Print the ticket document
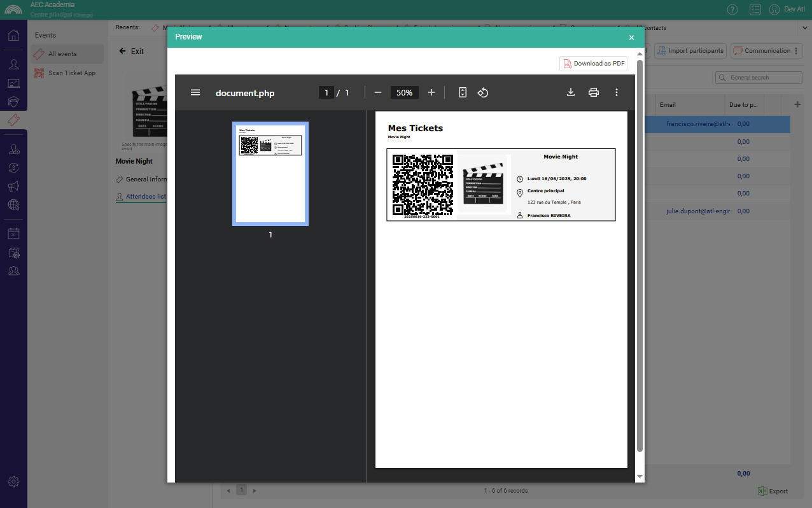The height and width of the screenshot is (508, 812). coord(594,92)
